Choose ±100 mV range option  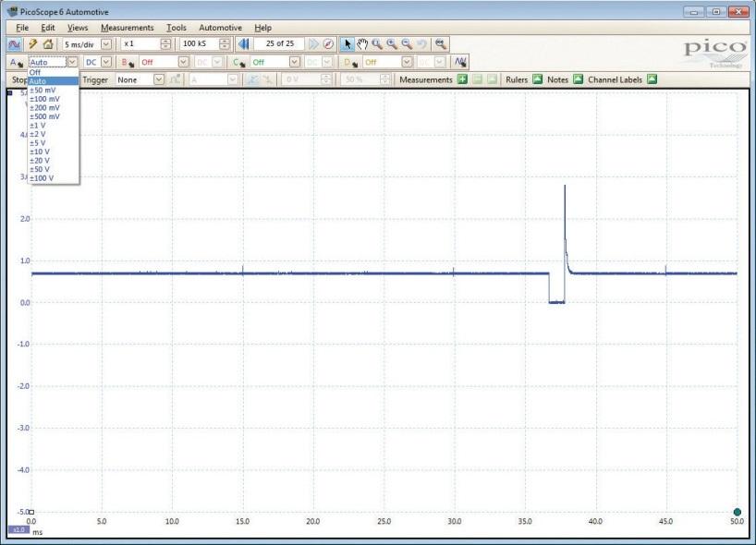click(x=53, y=99)
